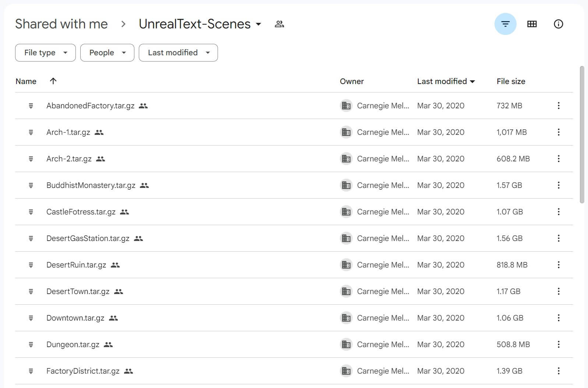Viewport: 588px width, 388px height.
Task: Click the File size column header
Action: point(511,81)
